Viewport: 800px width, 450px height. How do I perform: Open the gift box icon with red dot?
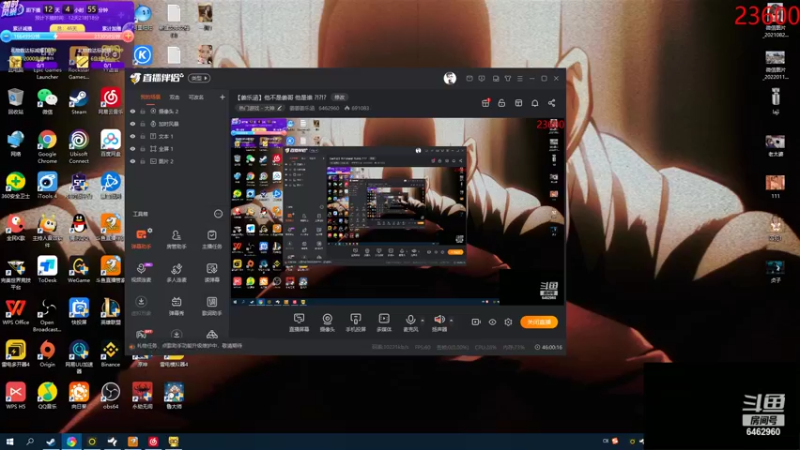[x=485, y=103]
